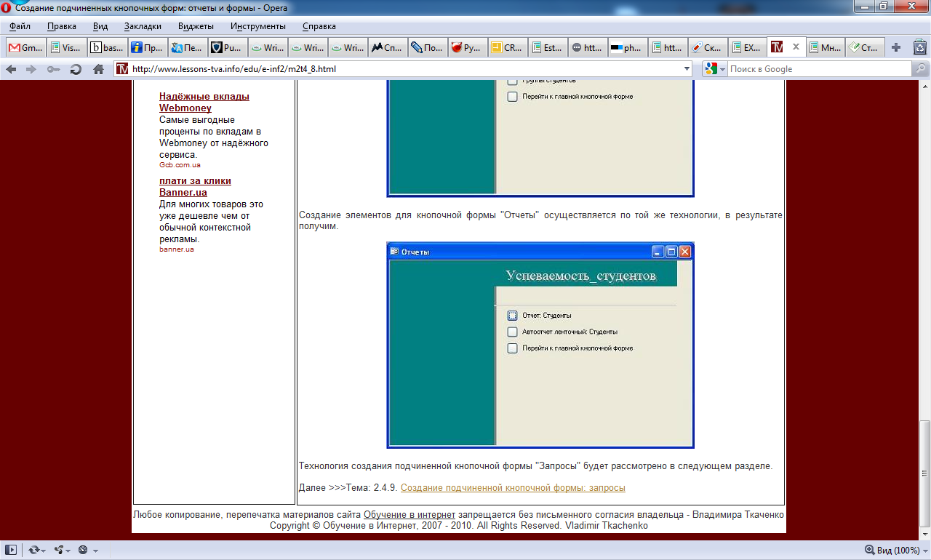Go back to the previous page
Screen dimensions: 931x560
coord(11,69)
